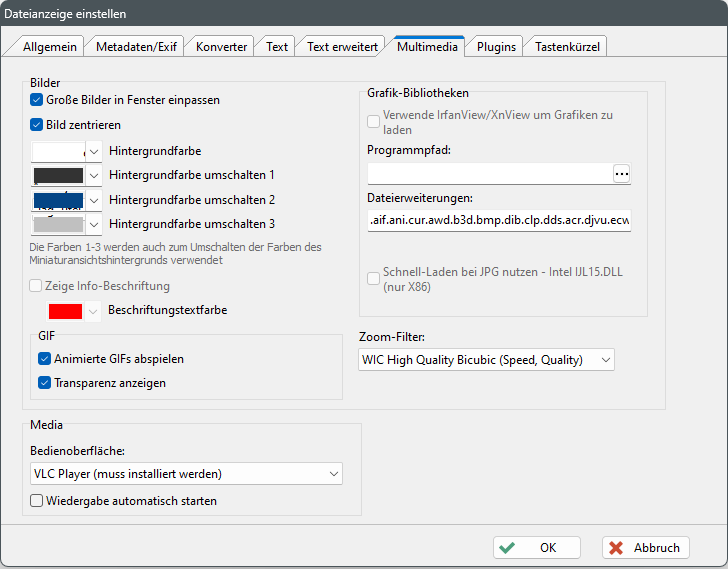Screen dimensions: 728x569
Task: Switch to the Allgemein tab
Action: click(52, 47)
